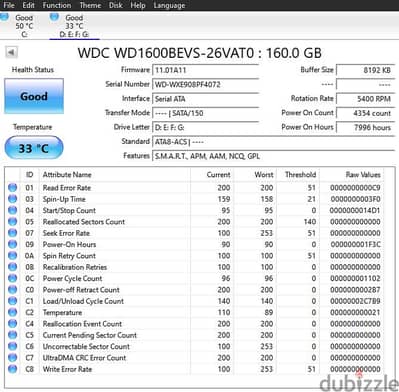Click the Transfer Mode field SATA/150
Screen dimensions: 399x392
205,113
